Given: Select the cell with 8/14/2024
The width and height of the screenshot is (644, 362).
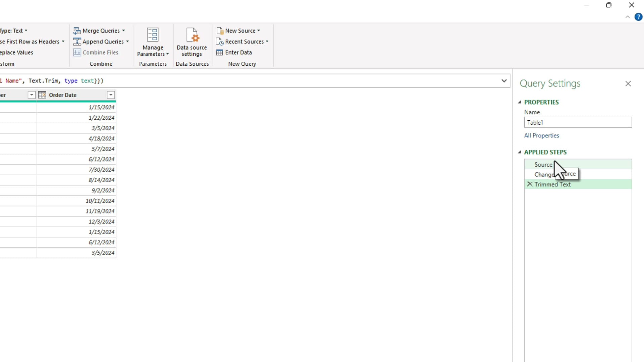Looking at the screenshot, I should click(76, 180).
